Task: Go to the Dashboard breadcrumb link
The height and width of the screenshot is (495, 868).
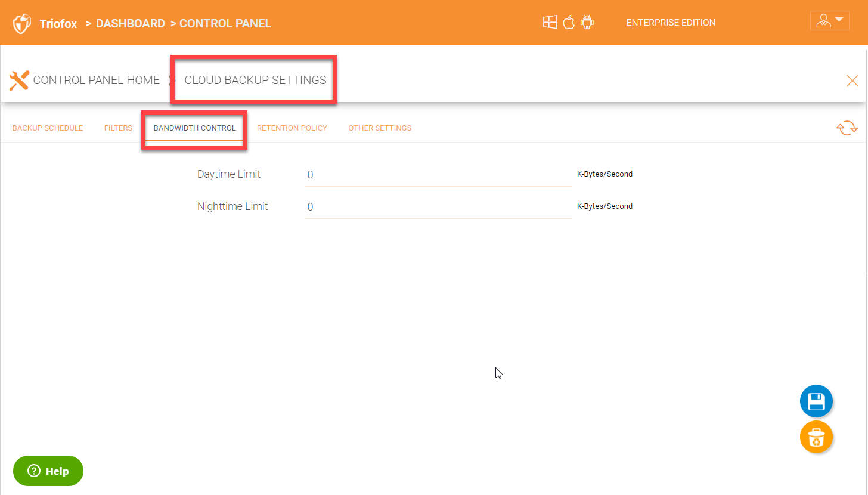Action: [130, 24]
